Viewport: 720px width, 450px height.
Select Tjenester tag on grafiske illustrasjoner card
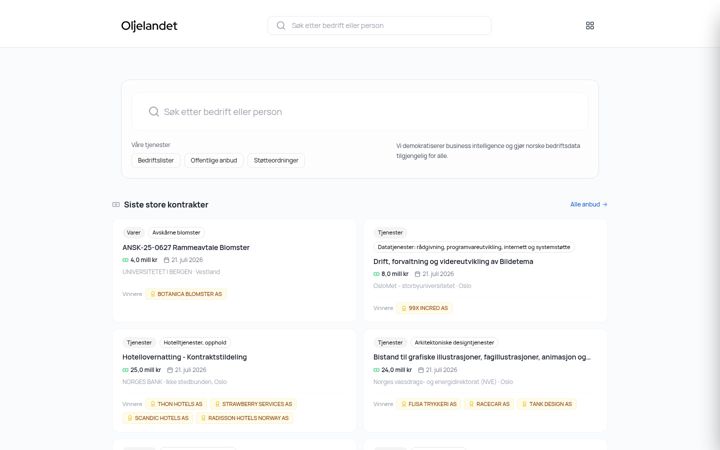(390, 343)
